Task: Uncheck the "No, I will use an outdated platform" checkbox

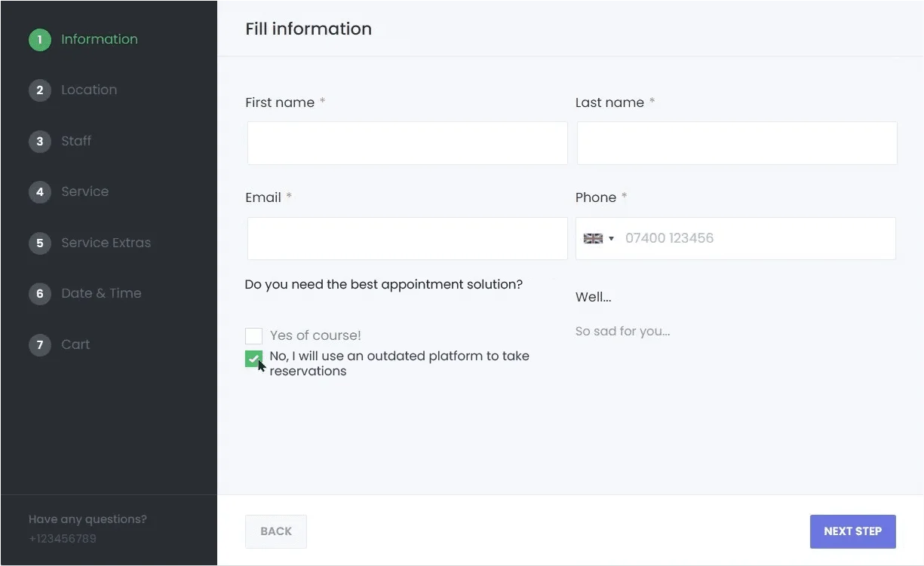Action: pos(253,359)
